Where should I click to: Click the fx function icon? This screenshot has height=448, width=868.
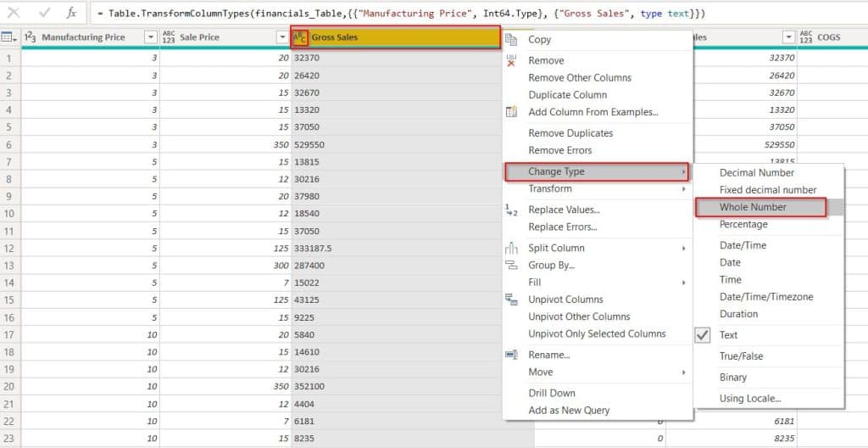click(x=71, y=13)
